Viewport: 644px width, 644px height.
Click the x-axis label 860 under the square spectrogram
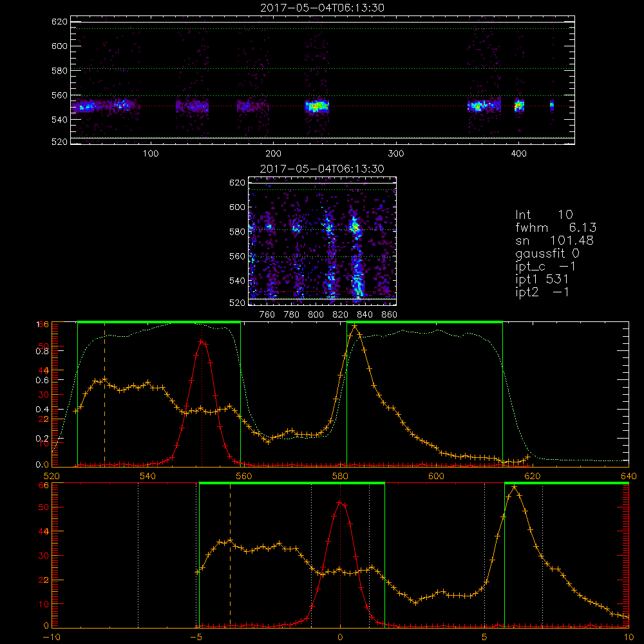390,315
